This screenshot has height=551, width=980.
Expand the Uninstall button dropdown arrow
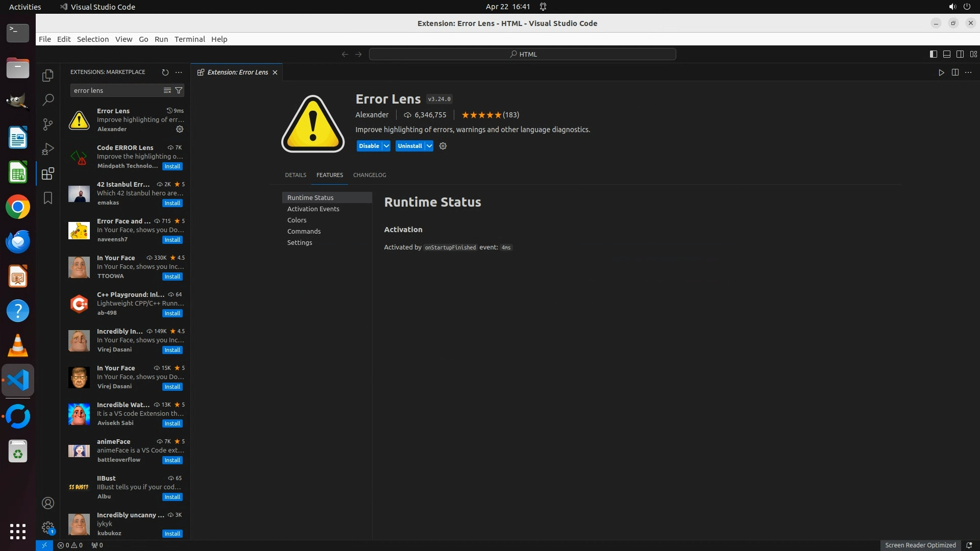tap(429, 146)
